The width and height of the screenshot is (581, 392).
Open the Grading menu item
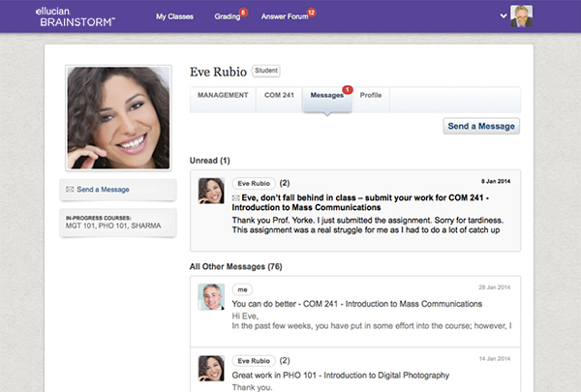click(228, 16)
